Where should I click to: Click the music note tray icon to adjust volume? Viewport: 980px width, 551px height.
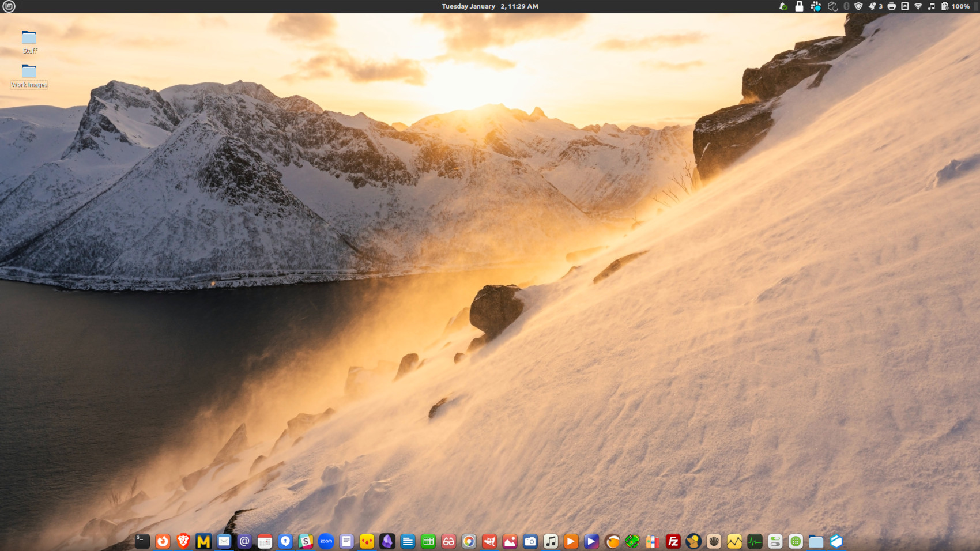931,6
